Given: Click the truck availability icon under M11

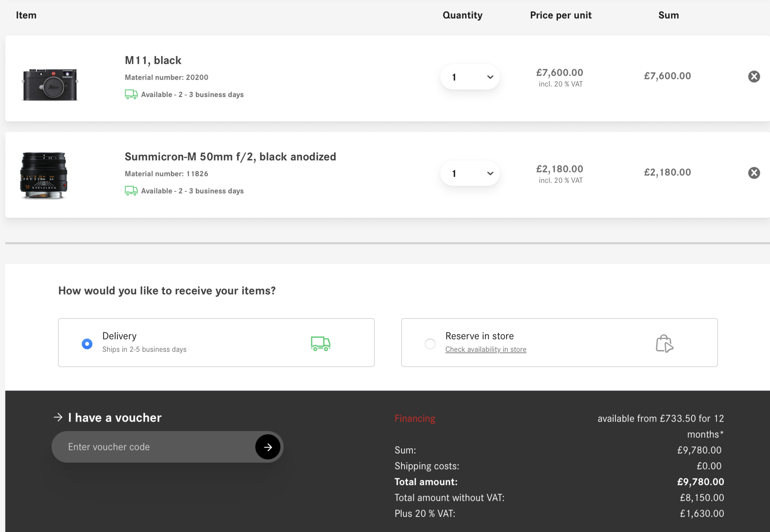Looking at the screenshot, I should coord(131,94).
